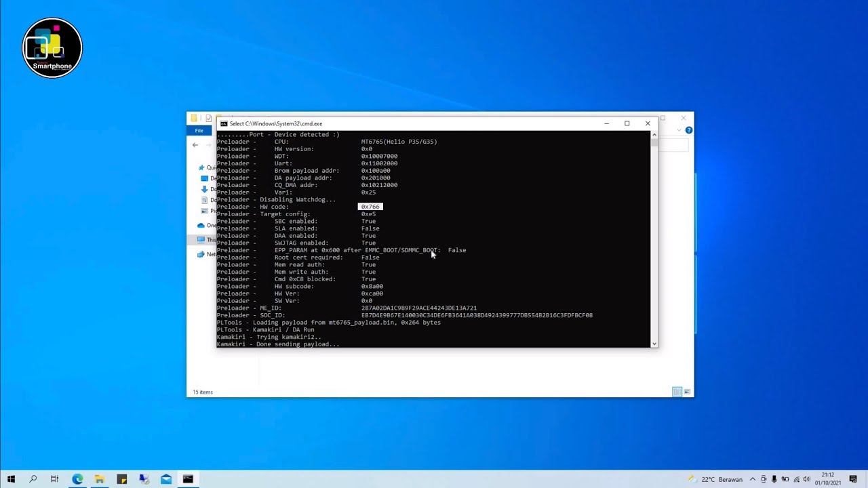
Task: Click 'Disabling Watchdog...' line
Action: (x=276, y=199)
